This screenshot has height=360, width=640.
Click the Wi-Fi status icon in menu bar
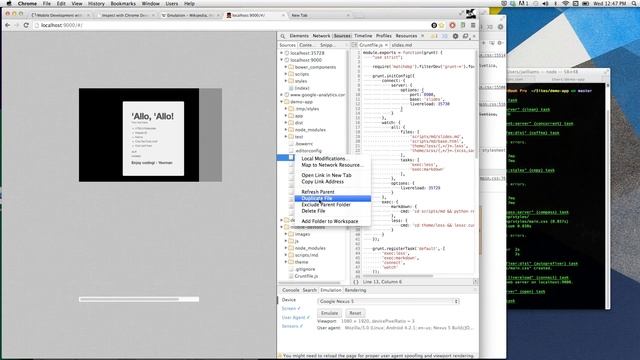pyautogui.click(x=565, y=3)
